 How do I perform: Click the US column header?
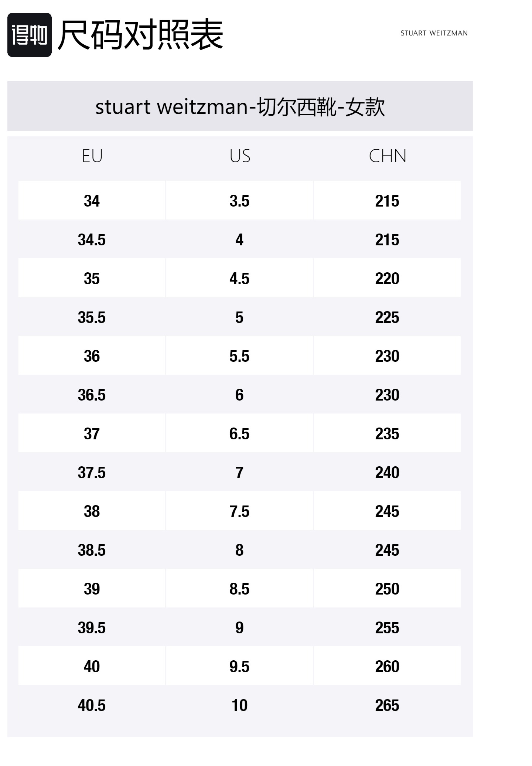point(240,156)
